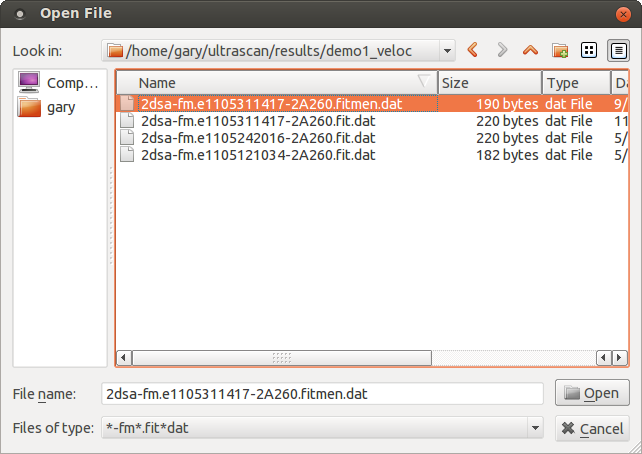
Task: Click the Forward navigation arrow
Action: click(502, 50)
